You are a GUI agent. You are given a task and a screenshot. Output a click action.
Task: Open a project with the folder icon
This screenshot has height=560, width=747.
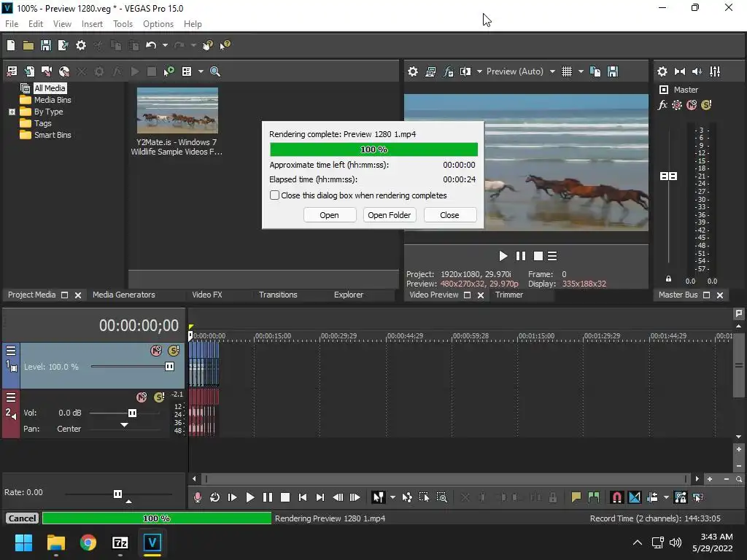click(28, 45)
